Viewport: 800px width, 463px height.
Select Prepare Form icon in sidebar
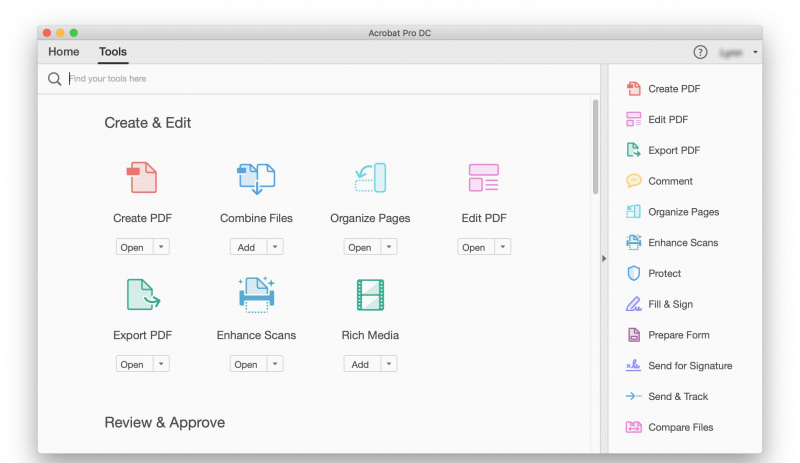click(x=634, y=335)
